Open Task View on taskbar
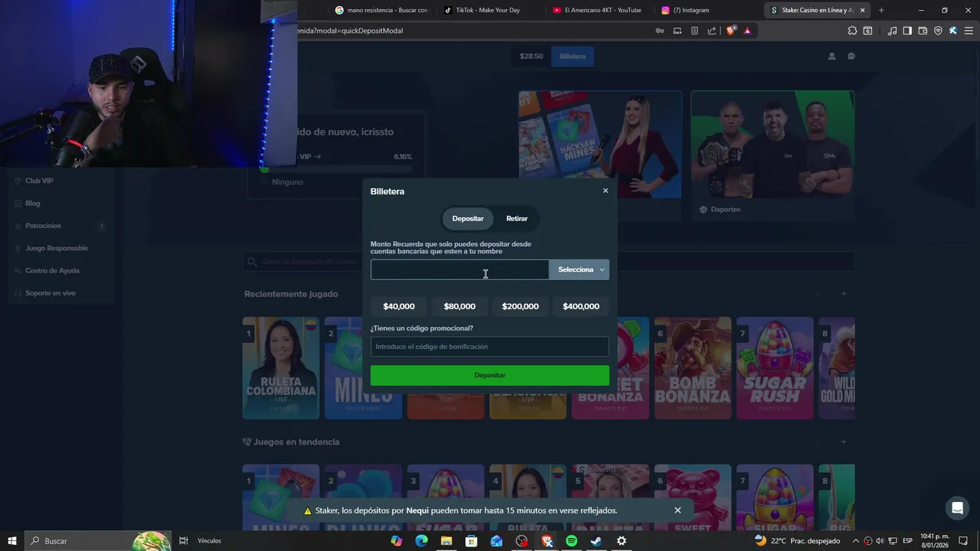Viewport: 980px width, 551px height. click(184, 541)
